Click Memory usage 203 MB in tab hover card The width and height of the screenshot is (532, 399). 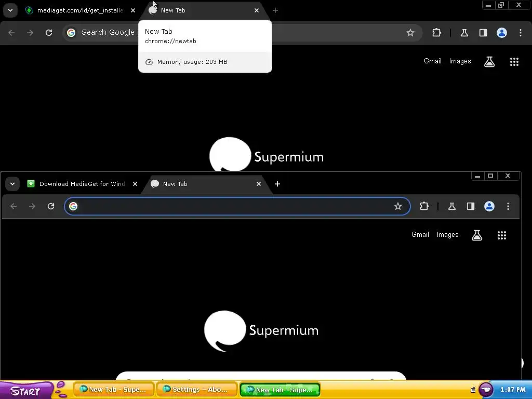(192, 62)
